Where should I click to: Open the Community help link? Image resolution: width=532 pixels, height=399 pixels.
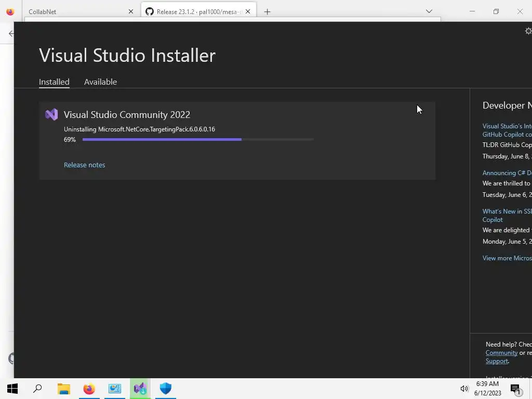[501, 353]
